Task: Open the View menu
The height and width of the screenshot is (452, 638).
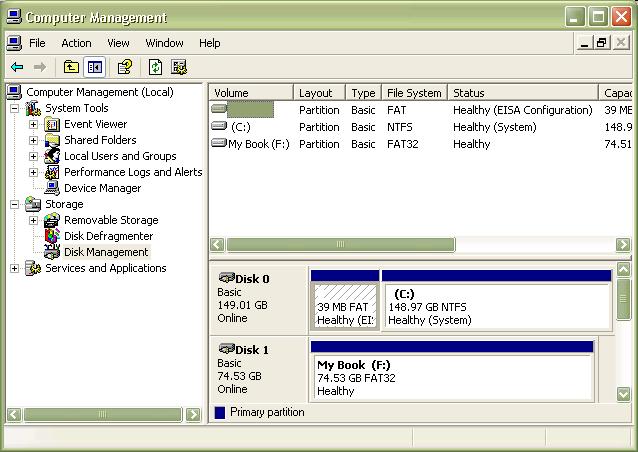Action: pyautogui.click(x=119, y=43)
